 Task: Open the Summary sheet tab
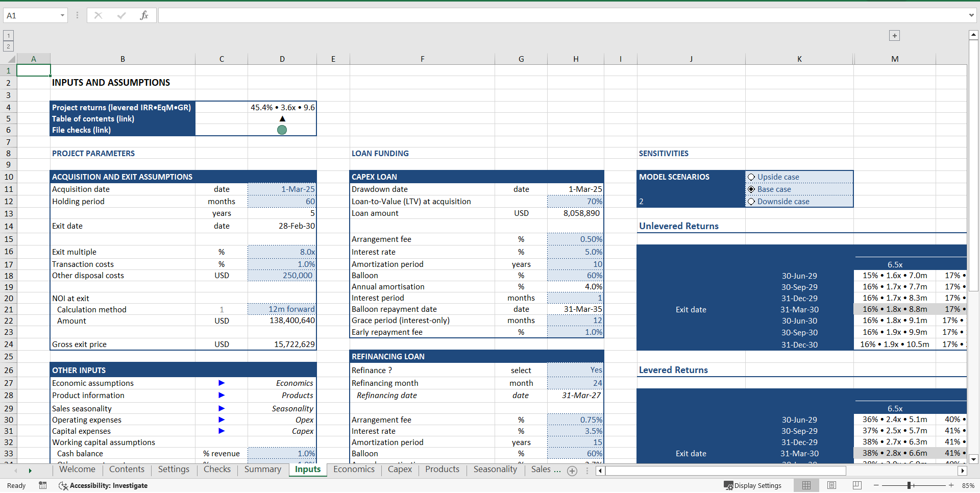click(262, 470)
